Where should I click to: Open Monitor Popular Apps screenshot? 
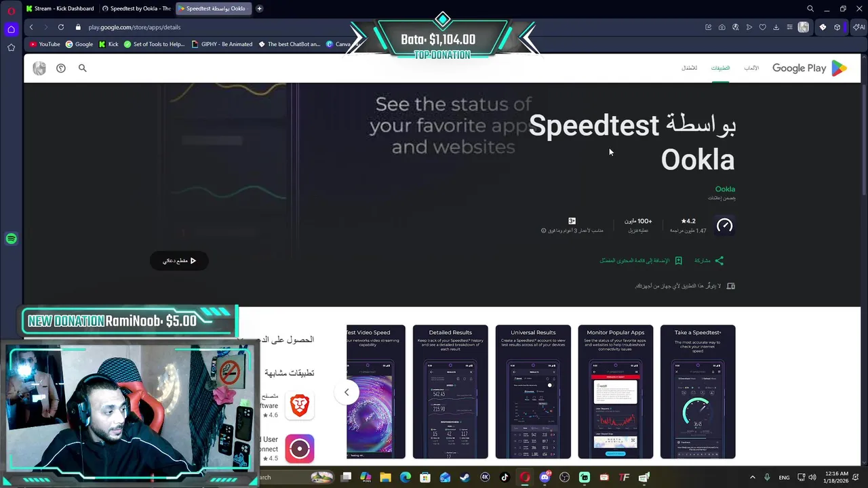(616, 392)
